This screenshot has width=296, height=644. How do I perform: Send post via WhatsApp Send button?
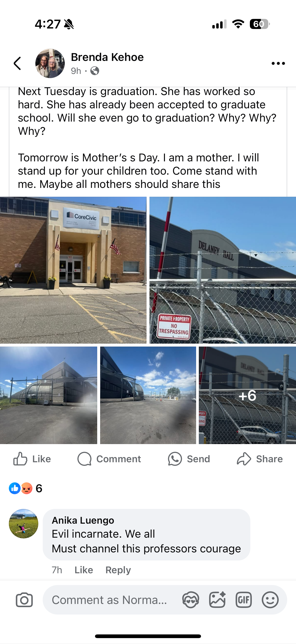coord(189,459)
